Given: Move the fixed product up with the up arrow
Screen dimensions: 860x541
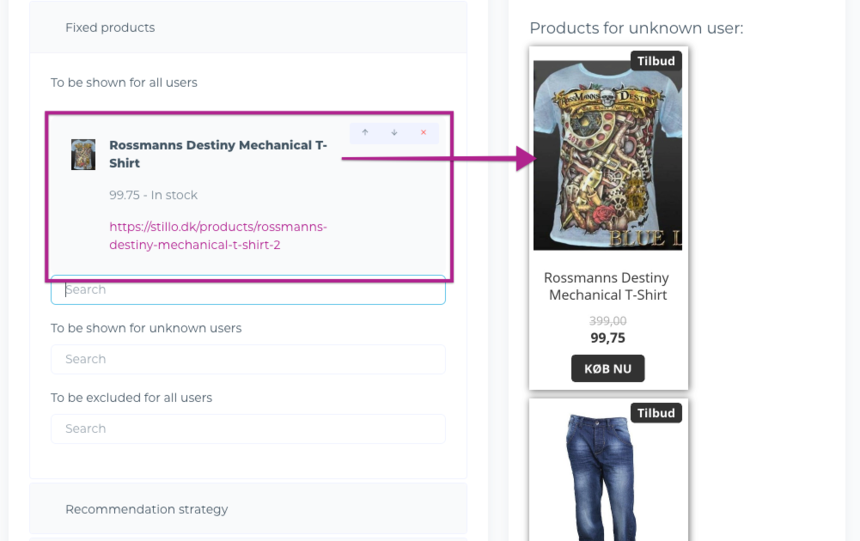Looking at the screenshot, I should click(x=365, y=133).
